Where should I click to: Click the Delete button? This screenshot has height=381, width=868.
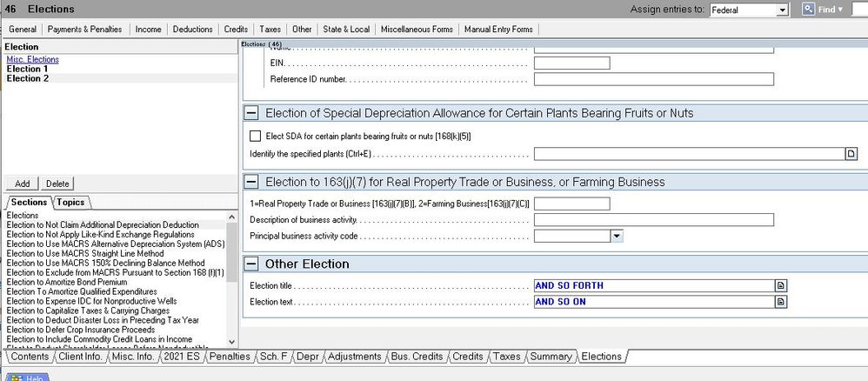[x=57, y=184]
